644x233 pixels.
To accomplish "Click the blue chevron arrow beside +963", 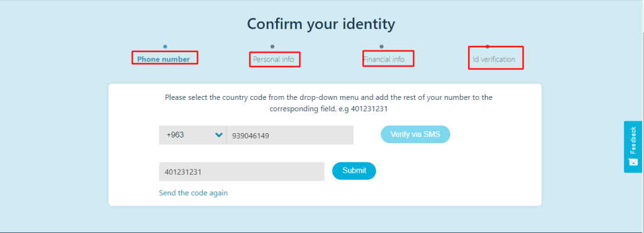I will click(219, 135).
